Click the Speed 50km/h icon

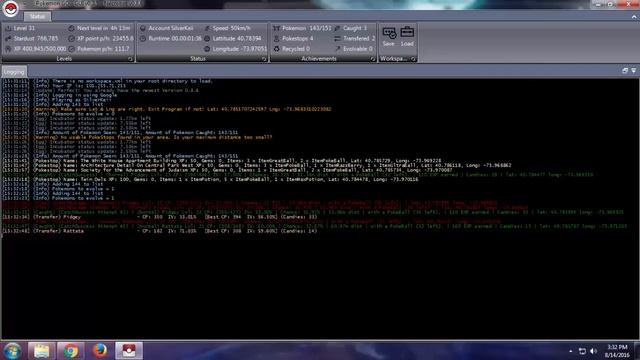pyautogui.click(x=207, y=28)
